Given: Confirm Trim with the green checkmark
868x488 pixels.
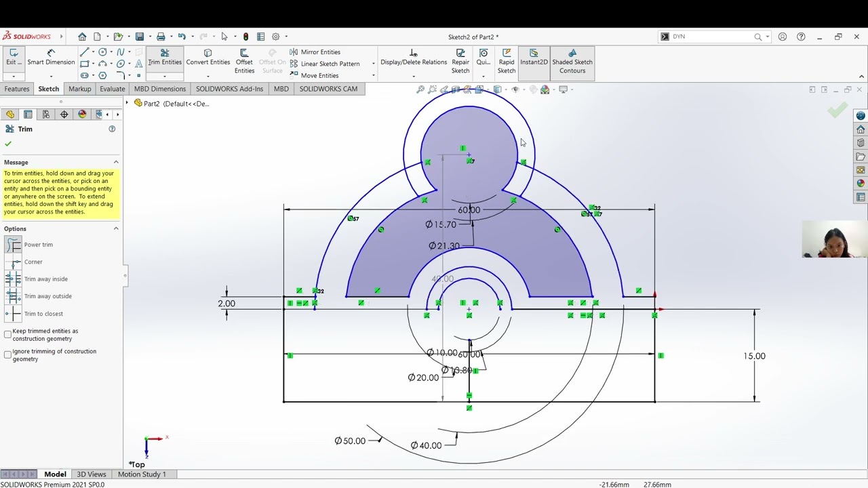Looking at the screenshot, I should (x=8, y=144).
